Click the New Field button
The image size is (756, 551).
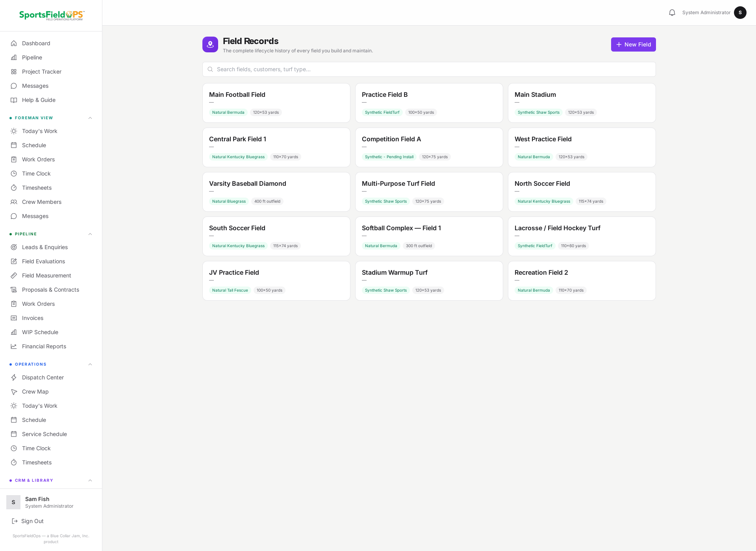click(633, 44)
